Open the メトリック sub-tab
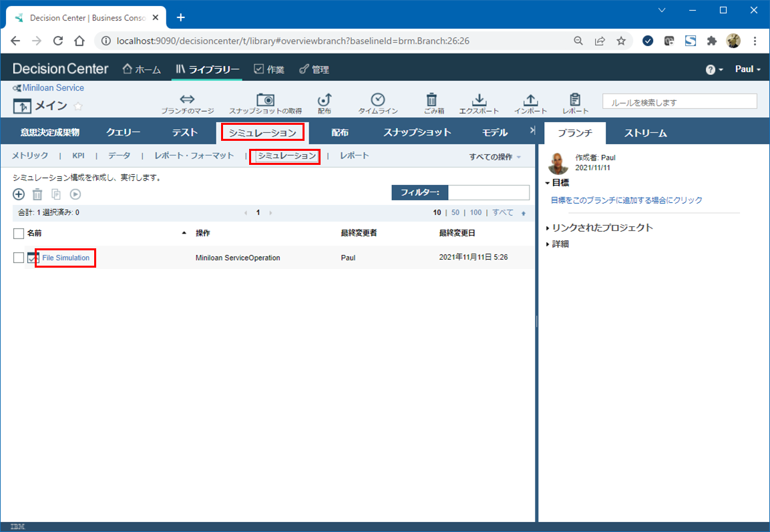 tap(30, 156)
